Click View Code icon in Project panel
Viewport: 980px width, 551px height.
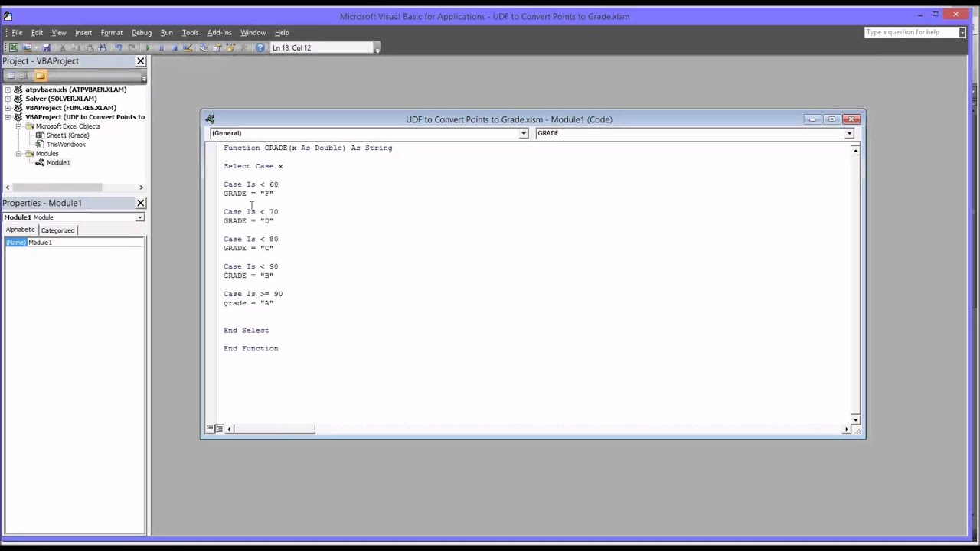tap(11, 75)
